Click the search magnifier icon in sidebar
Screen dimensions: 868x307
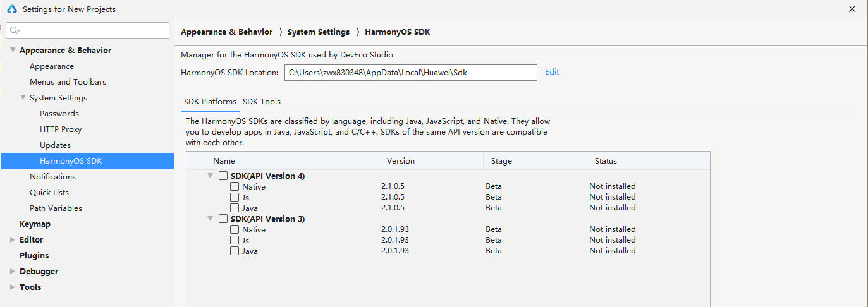pos(15,30)
